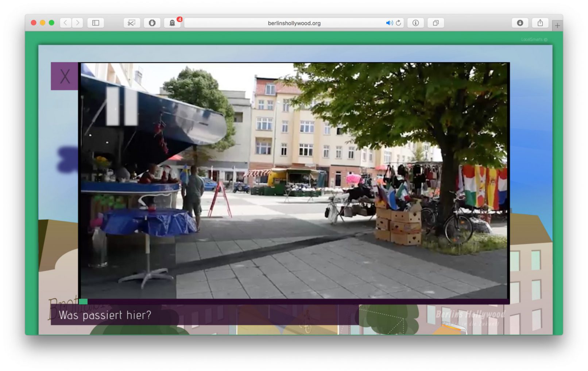
Task: Close the video with the purple X
Action: [65, 76]
